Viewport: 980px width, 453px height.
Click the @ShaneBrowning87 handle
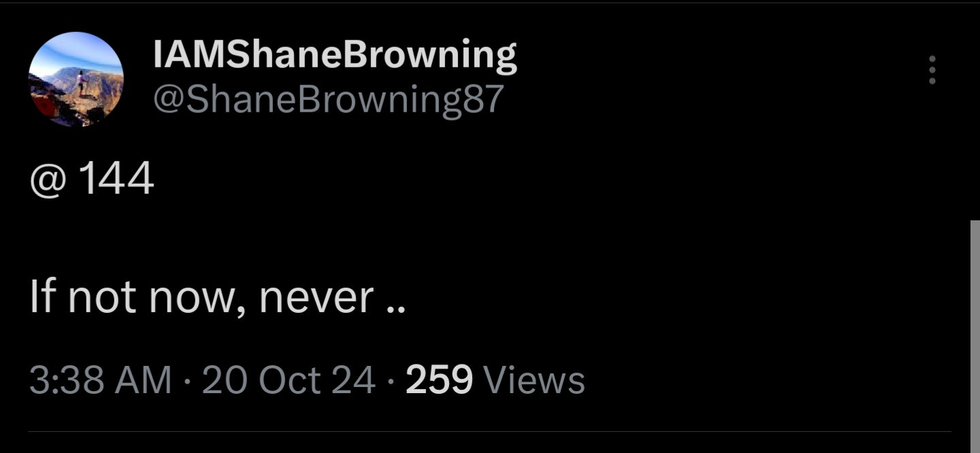click(329, 99)
